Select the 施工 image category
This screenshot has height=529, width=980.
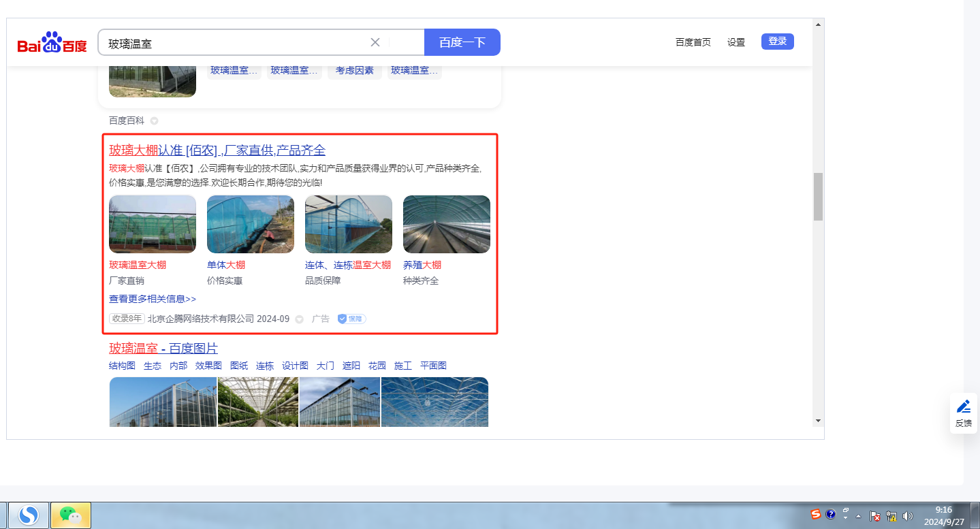(403, 366)
